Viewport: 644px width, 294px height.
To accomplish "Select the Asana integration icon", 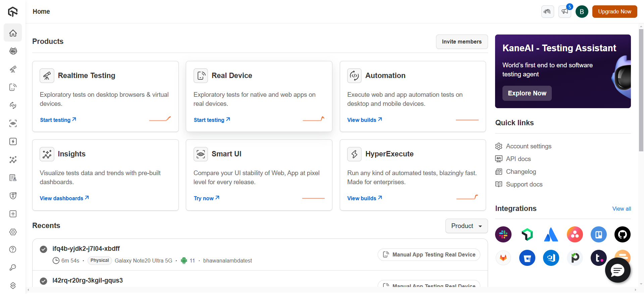I will pyautogui.click(x=575, y=234).
